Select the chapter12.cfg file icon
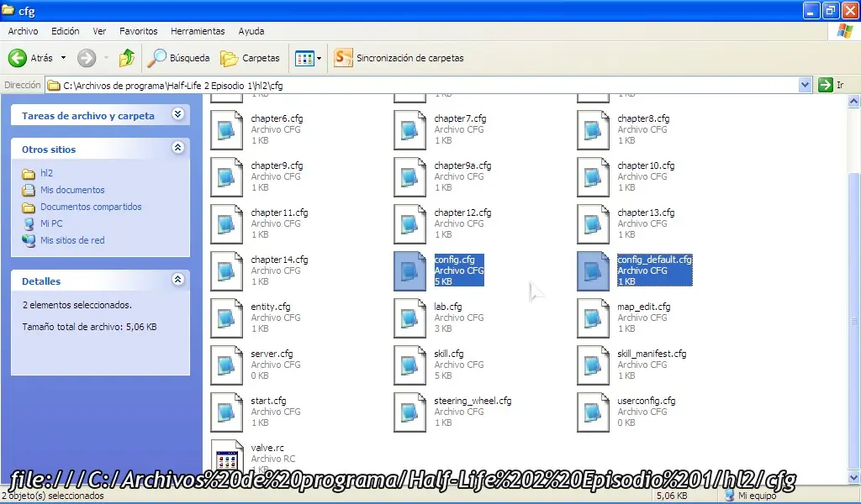Screen dimensions: 861x504 point(409,224)
